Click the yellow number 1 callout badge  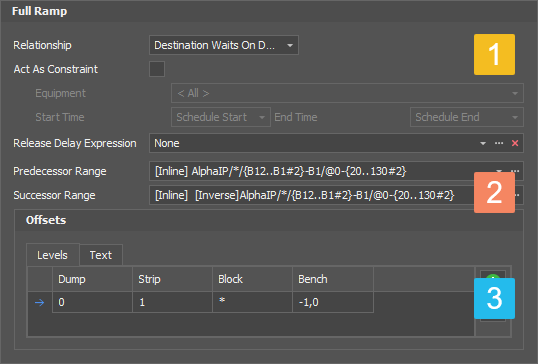(494, 55)
